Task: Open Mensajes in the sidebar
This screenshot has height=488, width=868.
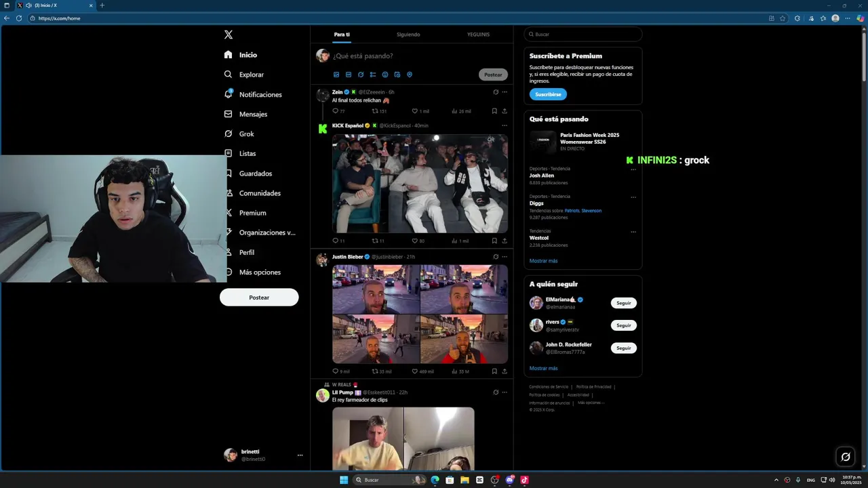Action: tap(245, 114)
